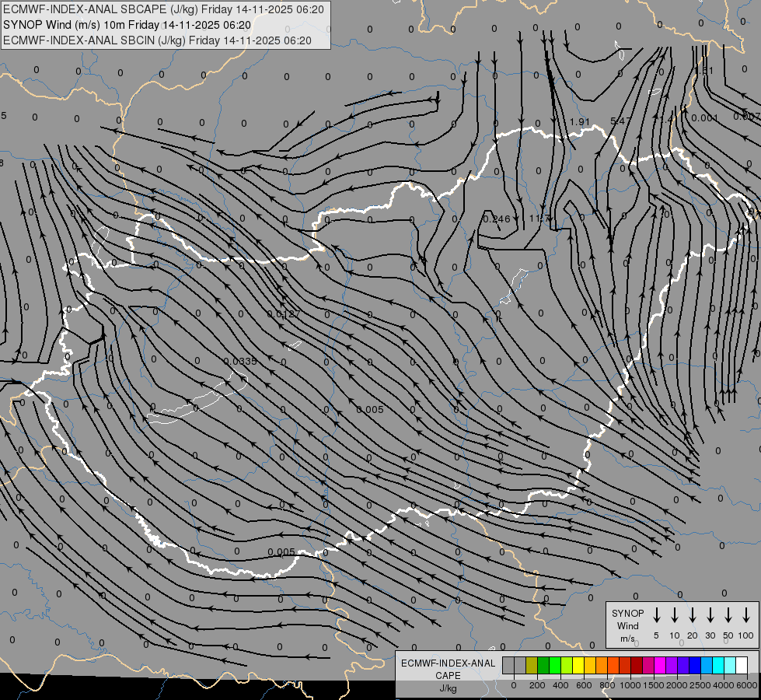
Task: Select the 5.47 value on the map
Action: 621,121
